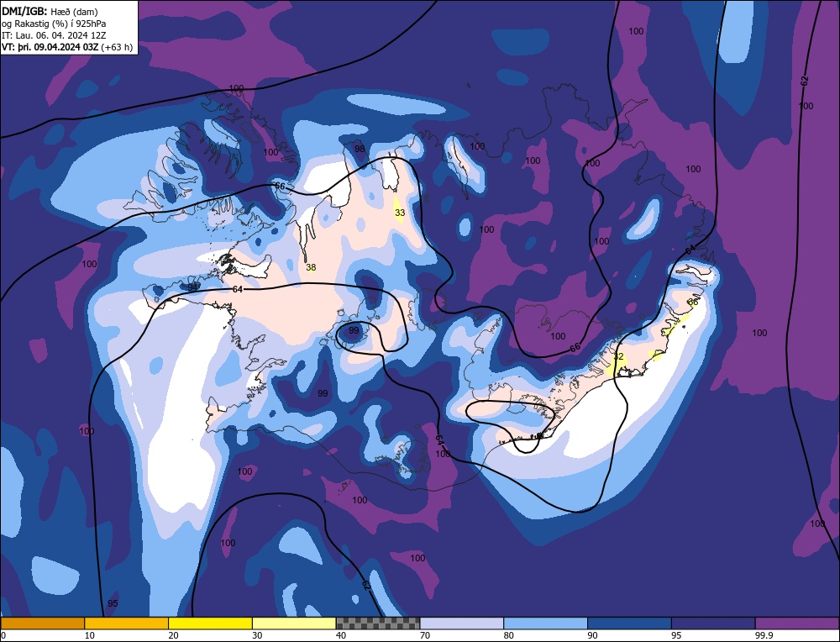Select the orange 10–20 legend swatch
The image size is (840, 642).
(127, 623)
